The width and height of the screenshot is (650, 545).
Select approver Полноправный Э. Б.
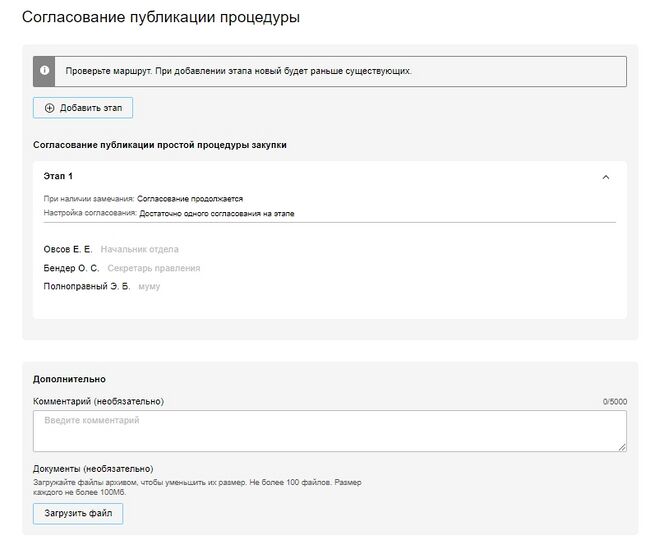[87, 287]
